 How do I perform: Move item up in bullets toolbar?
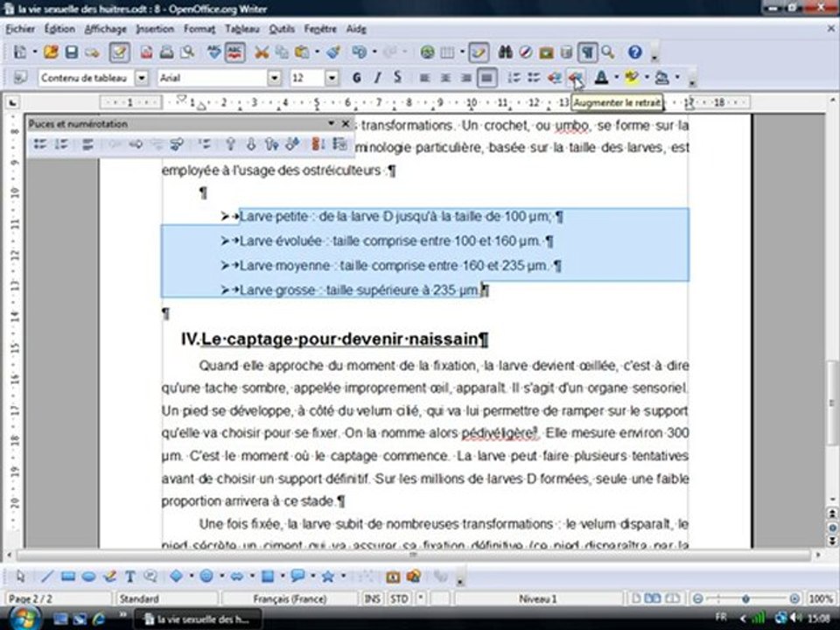pos(230,143)
